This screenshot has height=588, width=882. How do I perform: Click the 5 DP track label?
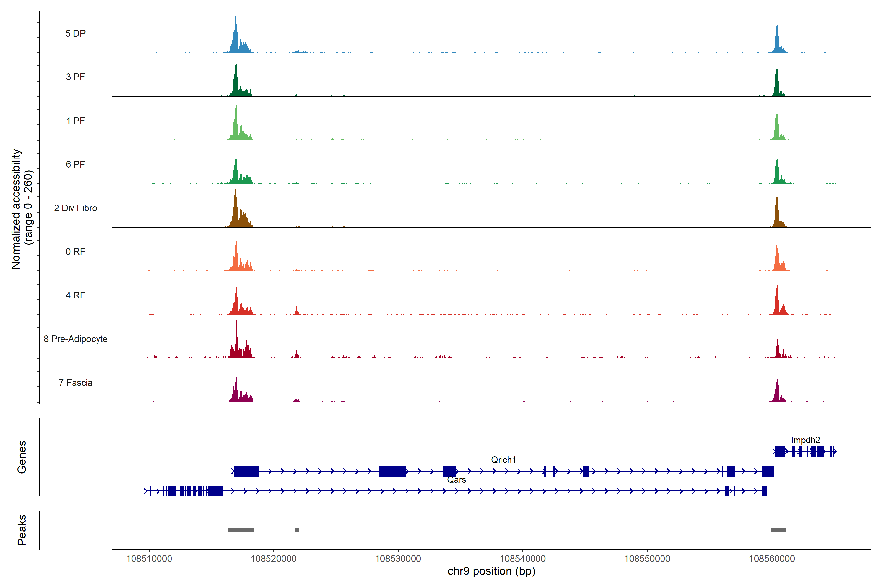pyautogui.click(x=75, y=33)
